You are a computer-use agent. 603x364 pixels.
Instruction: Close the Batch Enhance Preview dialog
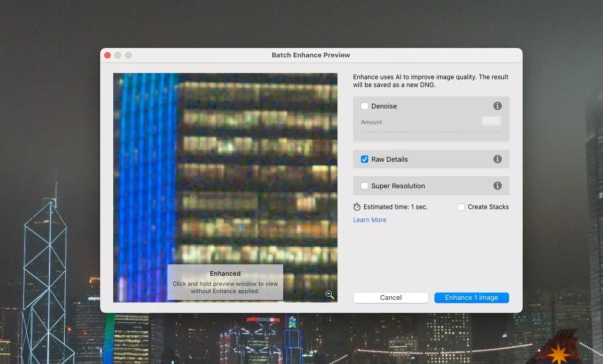point(107,55)
